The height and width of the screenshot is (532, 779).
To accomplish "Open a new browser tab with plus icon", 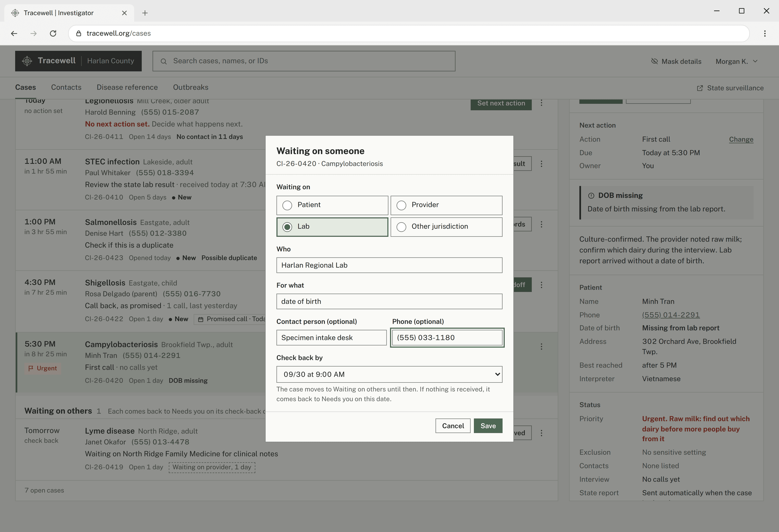I will (x=145, y=13).
